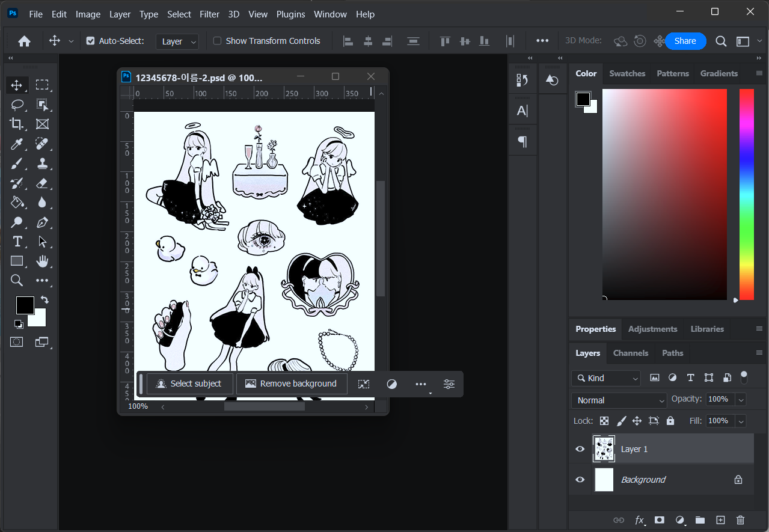The height and width of the screenshot is (532, 769).
Task: Toggle the lock transparent pixels button
Action: 604,421
